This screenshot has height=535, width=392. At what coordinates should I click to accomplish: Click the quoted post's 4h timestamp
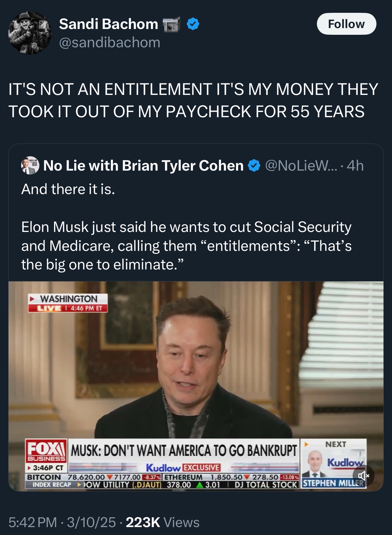pos(355,166)
